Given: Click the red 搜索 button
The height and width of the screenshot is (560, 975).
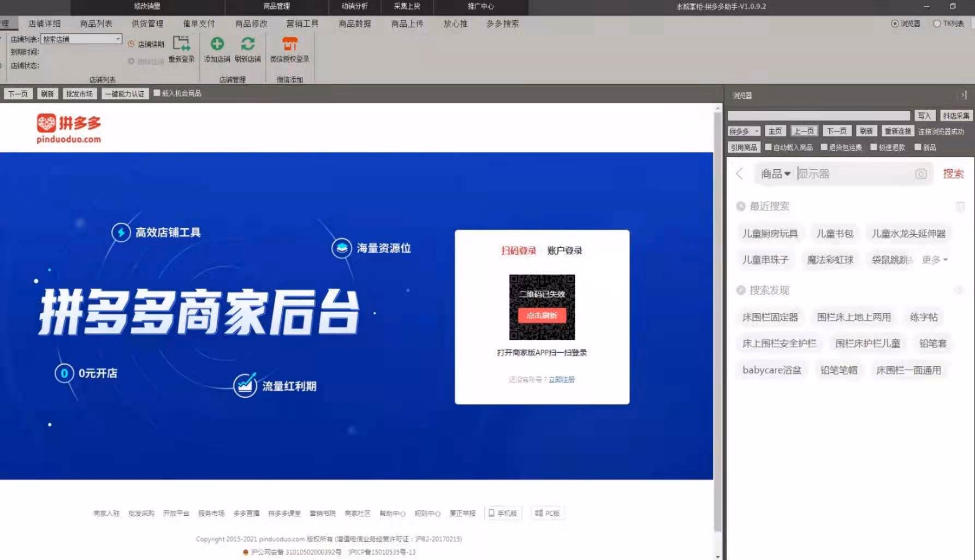Looking at the screenshot, I should click(x=953, y=174).
